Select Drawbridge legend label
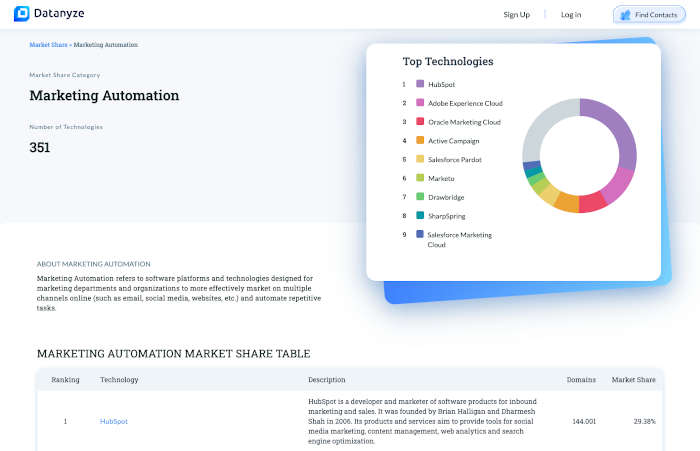 click(x=446, y=197)
